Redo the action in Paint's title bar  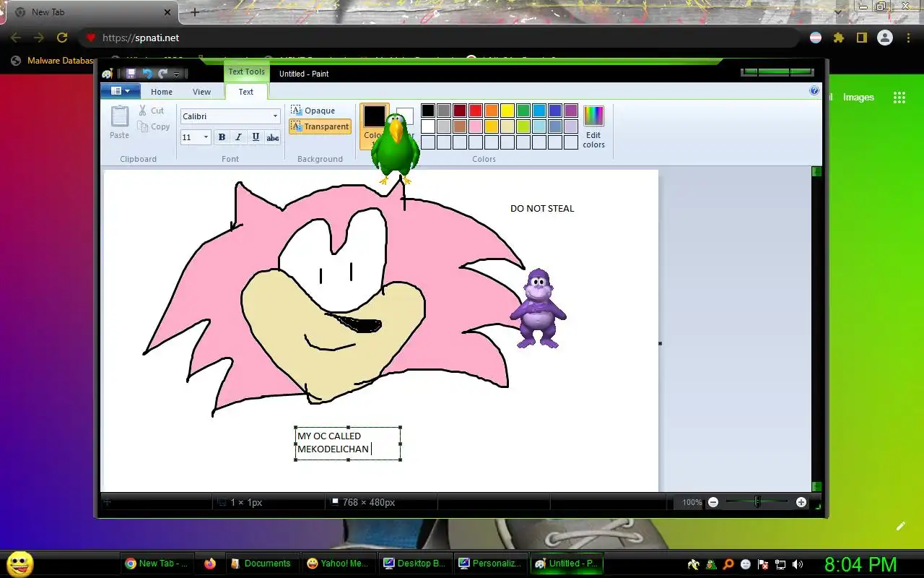163,74
